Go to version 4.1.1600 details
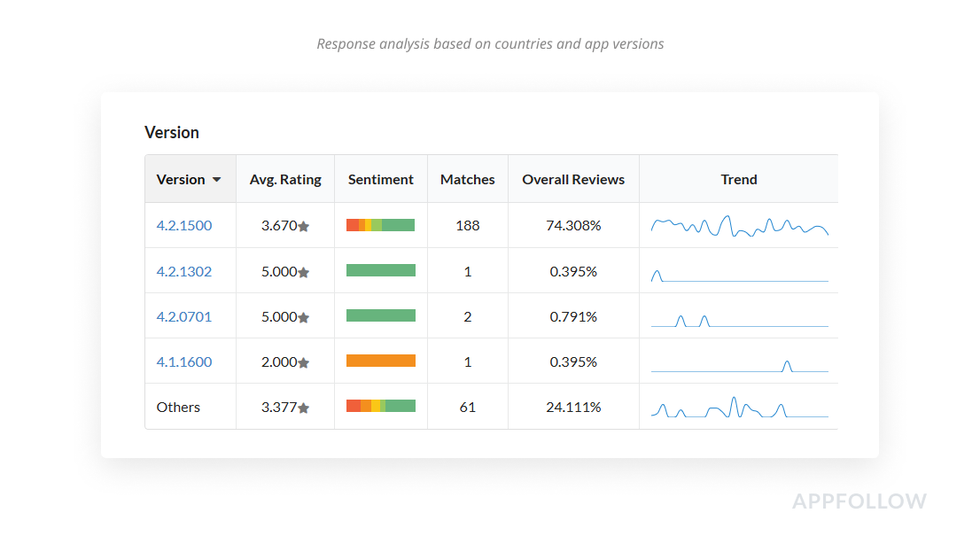The image size is (980, 544). pos(184,361)
